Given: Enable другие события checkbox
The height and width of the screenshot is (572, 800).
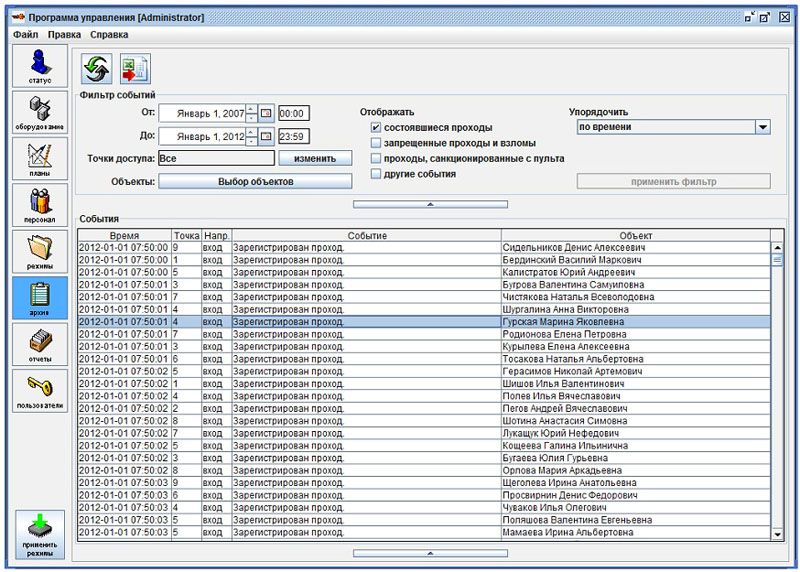Looking at the screenshot, I should click(376, 174).
